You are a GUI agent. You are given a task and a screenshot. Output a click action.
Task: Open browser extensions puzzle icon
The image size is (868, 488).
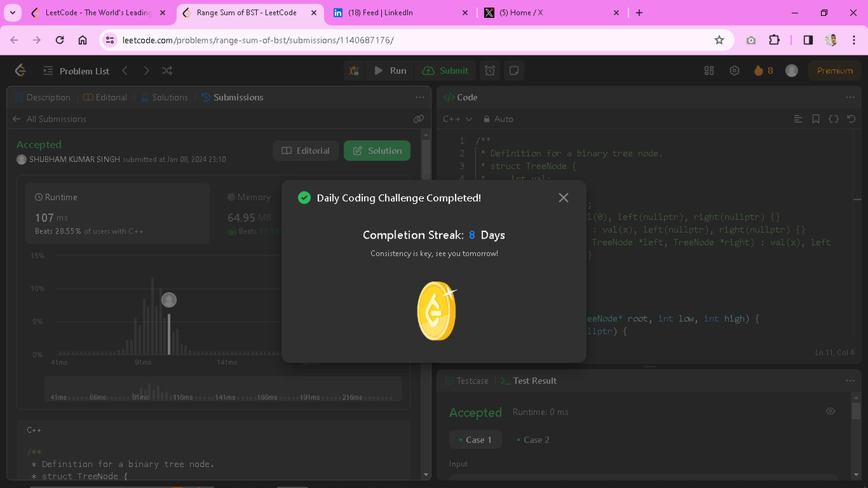[774, 40]
